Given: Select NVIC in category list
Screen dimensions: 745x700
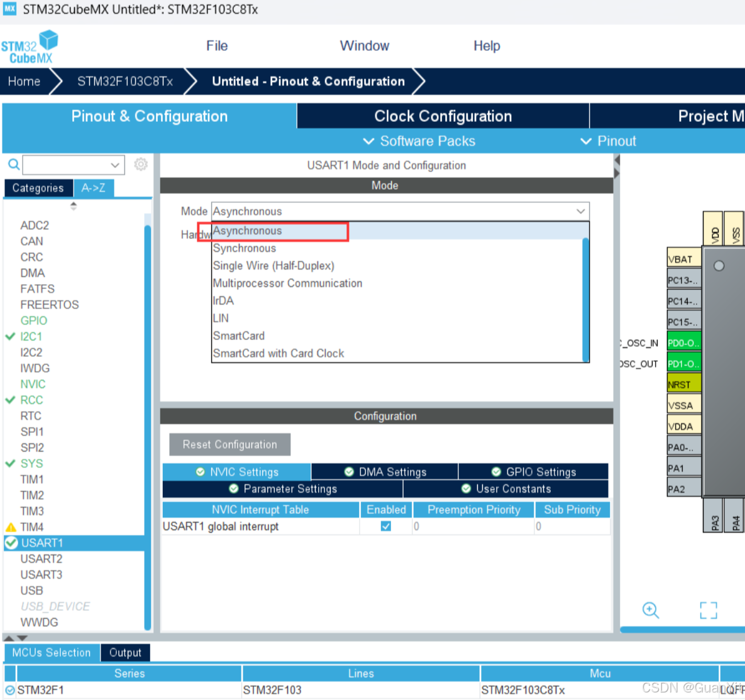Looking at the screenshot, I should [33, 384].
